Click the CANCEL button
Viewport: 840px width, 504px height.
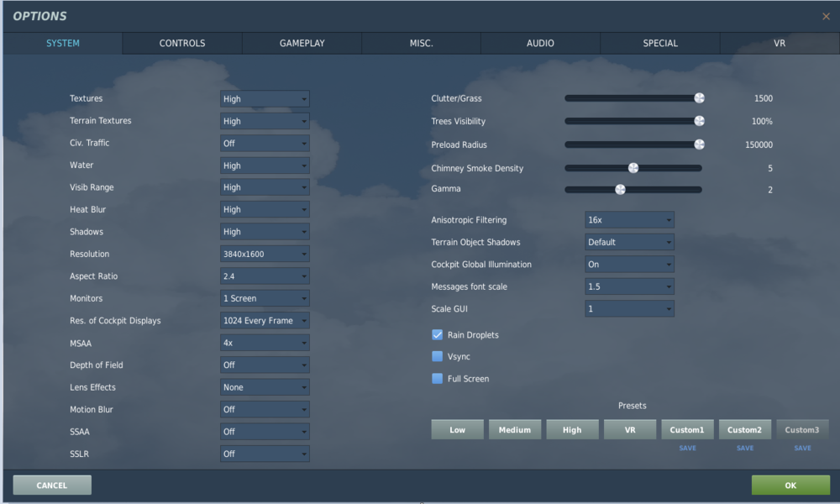52,486
